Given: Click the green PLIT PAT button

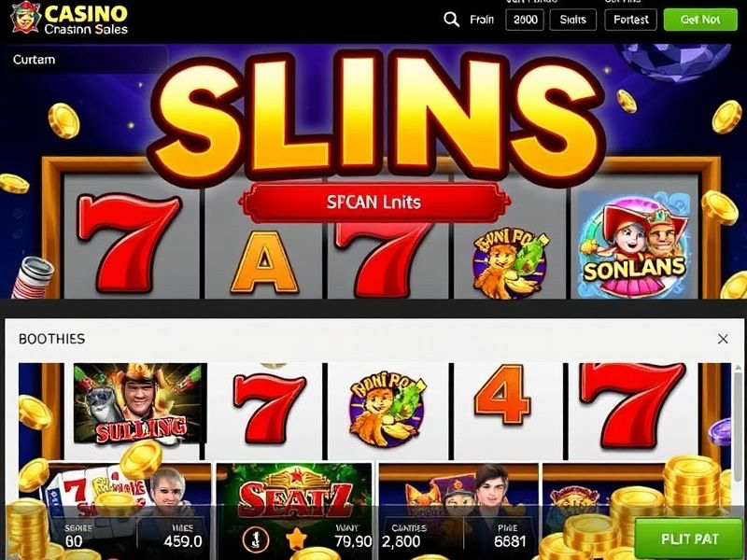Looking at the screenshot, I should (689, 539).
